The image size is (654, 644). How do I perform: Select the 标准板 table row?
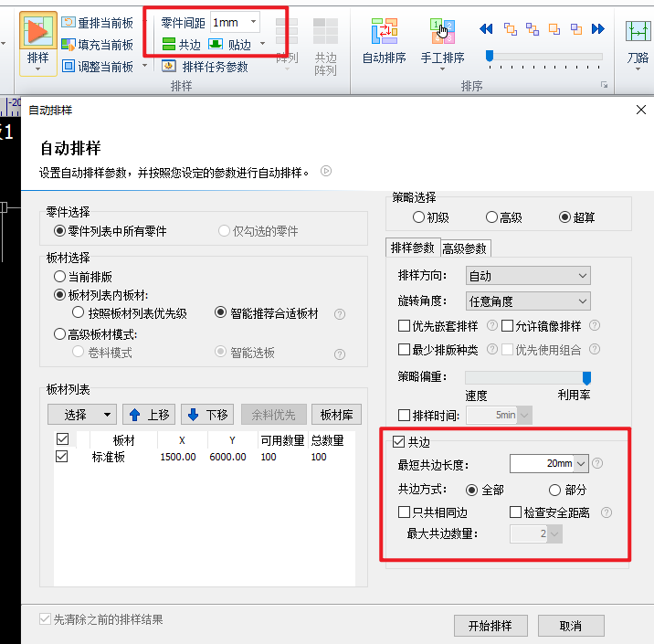[x=205, y=457]
